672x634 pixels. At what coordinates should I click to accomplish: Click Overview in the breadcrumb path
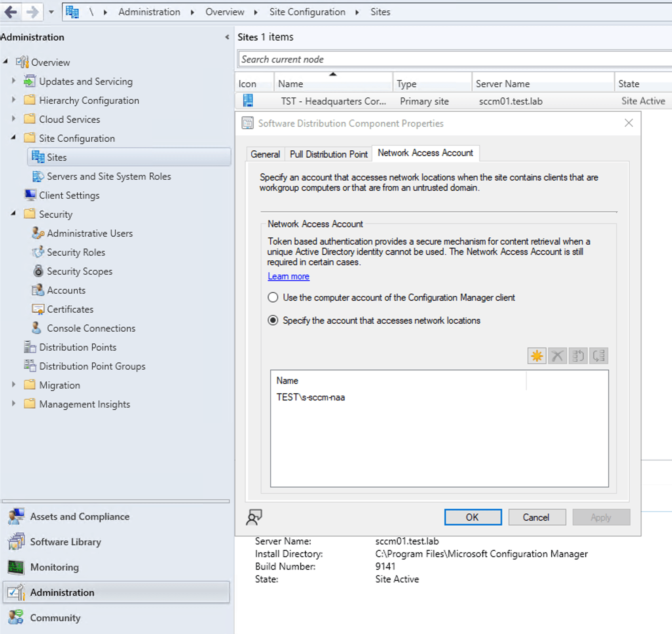(x=224, y=12)
